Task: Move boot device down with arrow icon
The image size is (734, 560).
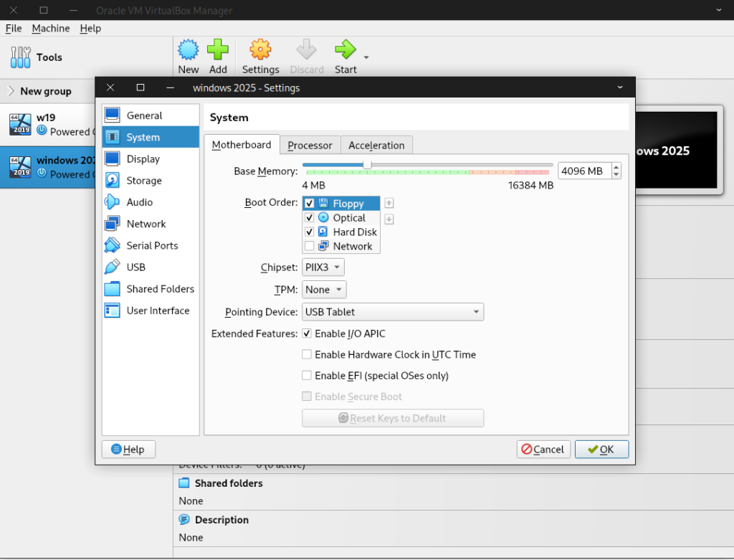Action: pyautogui.click(x=389, y=219)
